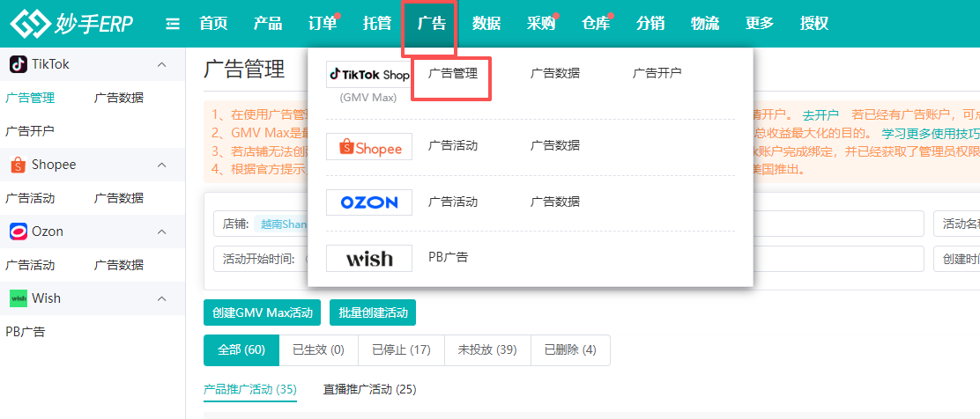The image size is (980, 419).
Task: Select 广告活动 in Shopee dropdown row
Action: (x=453, y=145)
